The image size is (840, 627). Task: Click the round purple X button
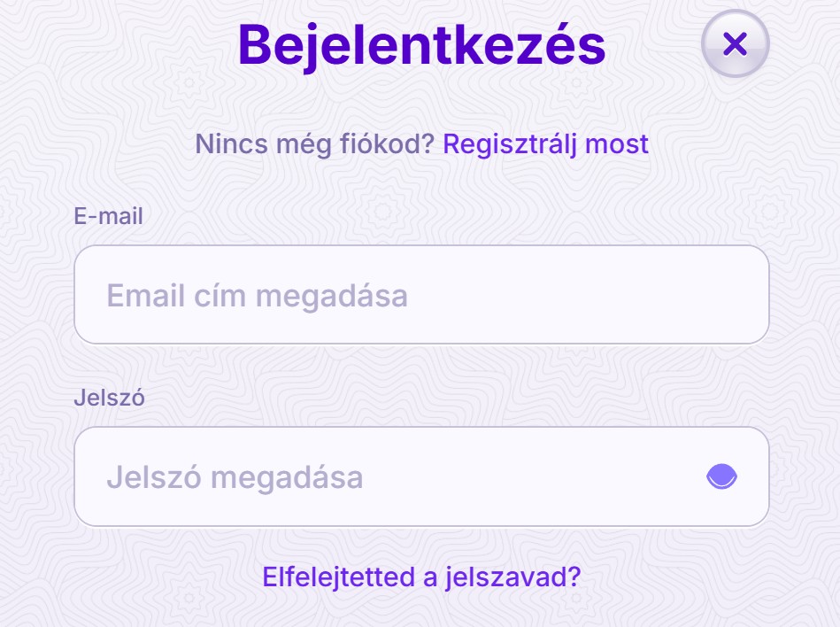(x=735, y=43)
